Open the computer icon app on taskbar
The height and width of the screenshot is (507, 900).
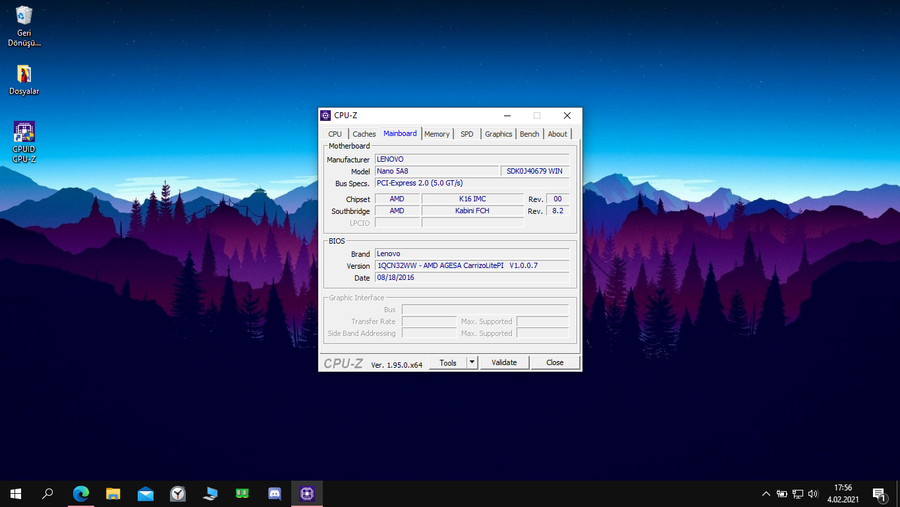pyautogui.click(x=210, y=494)
